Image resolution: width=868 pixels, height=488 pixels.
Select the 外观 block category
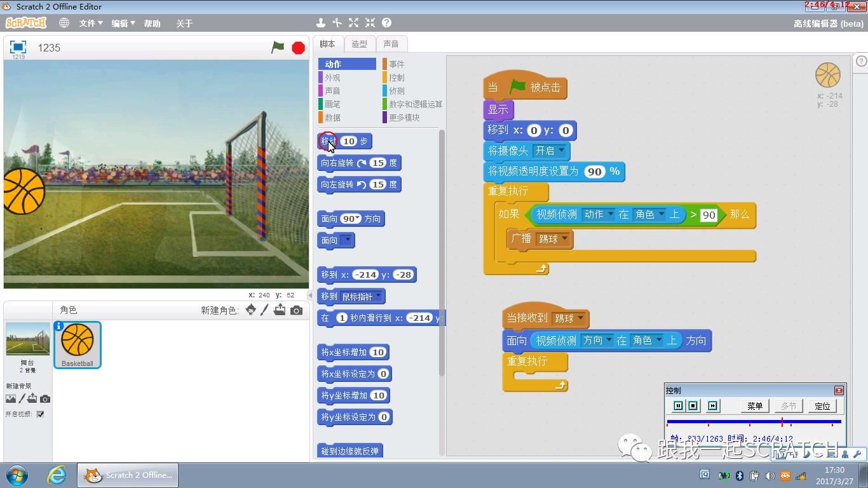(x=346, y=78)
